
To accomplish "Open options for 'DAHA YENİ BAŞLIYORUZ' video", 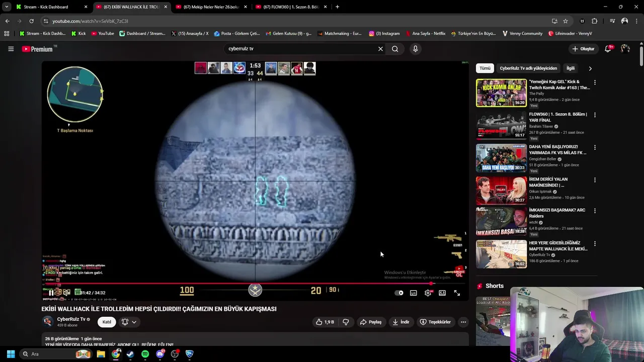I will [x=595, y=148].
